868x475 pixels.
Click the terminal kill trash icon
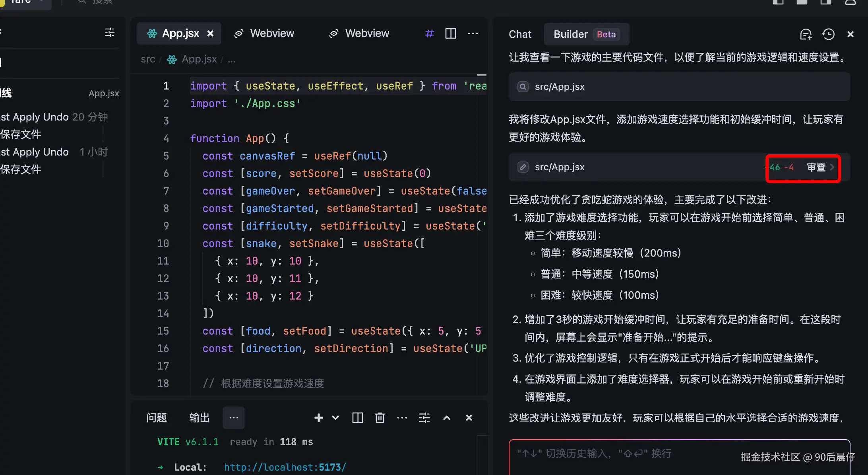click(380, 418)
